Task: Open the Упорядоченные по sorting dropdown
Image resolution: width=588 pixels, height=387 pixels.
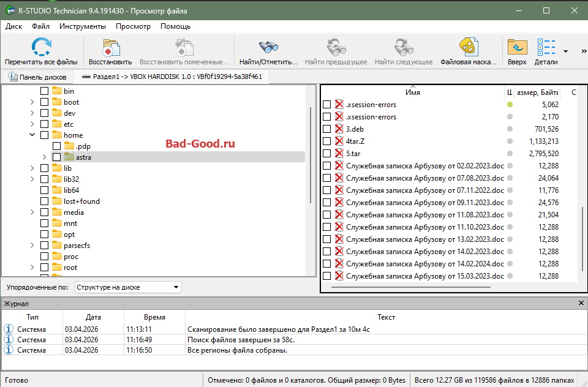Action: [128, 287]
